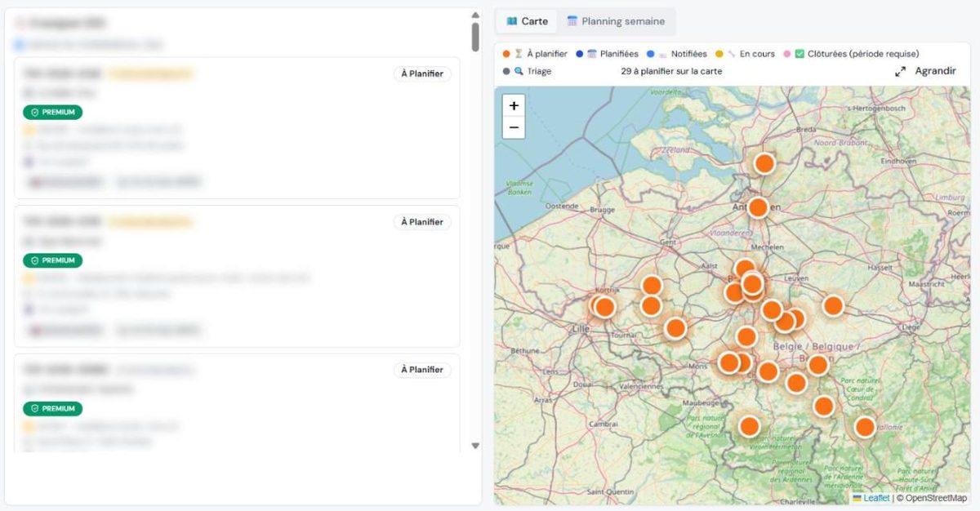This screenshot has height=511, width=980.
Task: Open the OpenStreetMap attribution link
Action: (936, 498)
